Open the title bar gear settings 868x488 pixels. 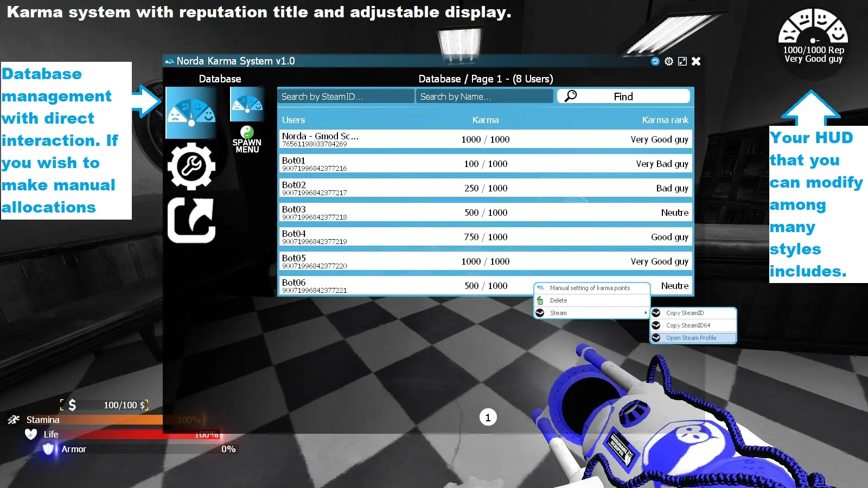669,61
